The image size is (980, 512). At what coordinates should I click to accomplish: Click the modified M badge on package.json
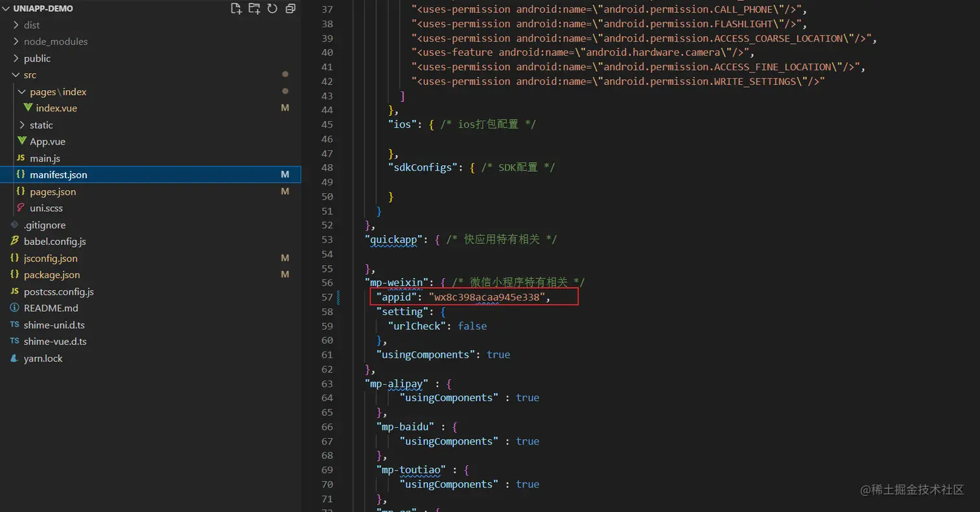click(285, 275)
